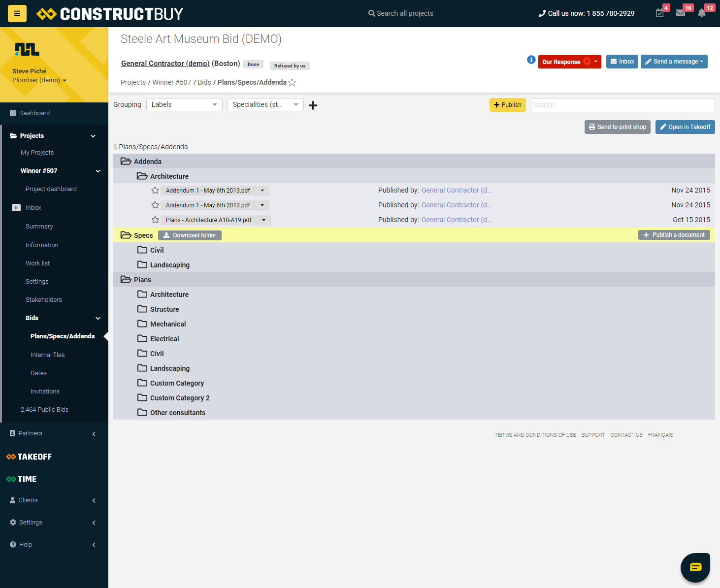
Task: Click the Takeoff logo in sidebar
Action: [x=29, y=457]
